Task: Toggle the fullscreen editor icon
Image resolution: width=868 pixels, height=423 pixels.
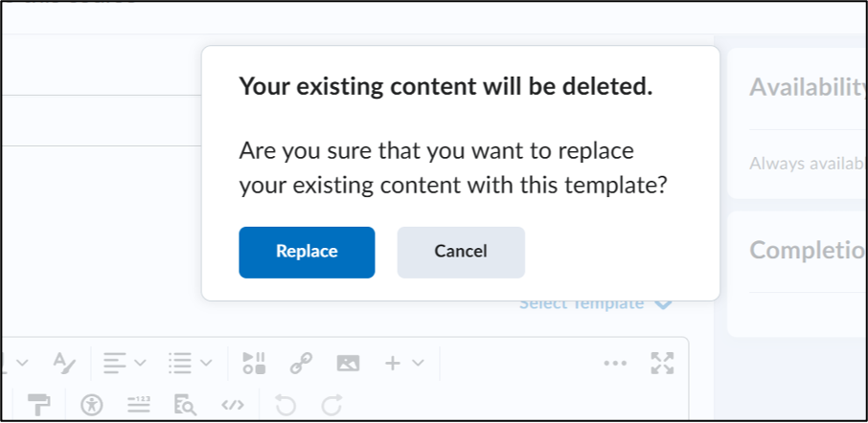Action: tap(662, 364)
